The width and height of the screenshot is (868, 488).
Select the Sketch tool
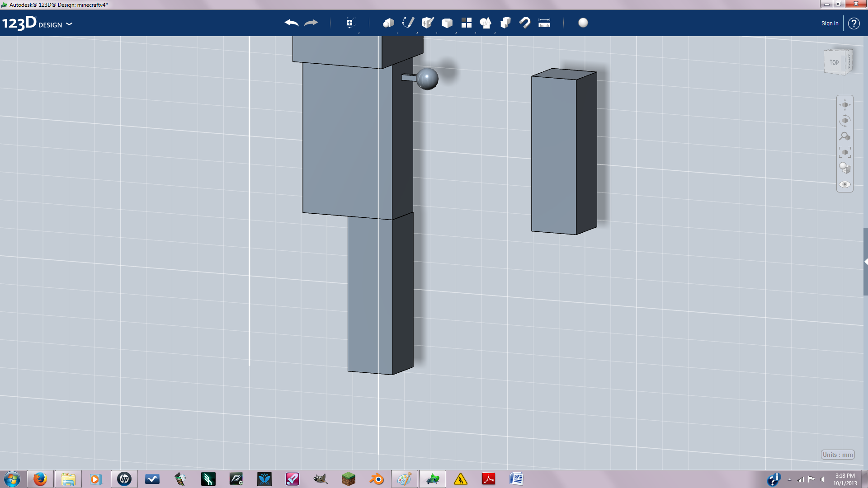point(408,23)
